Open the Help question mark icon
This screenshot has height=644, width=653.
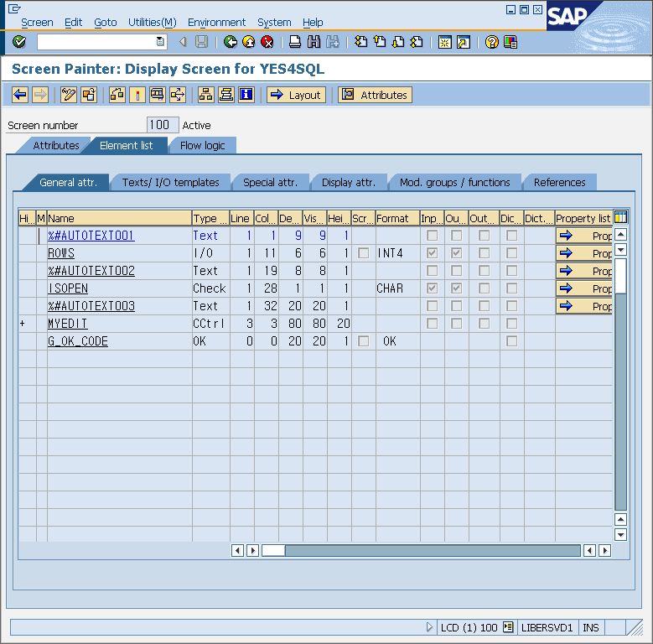[492, 42]
